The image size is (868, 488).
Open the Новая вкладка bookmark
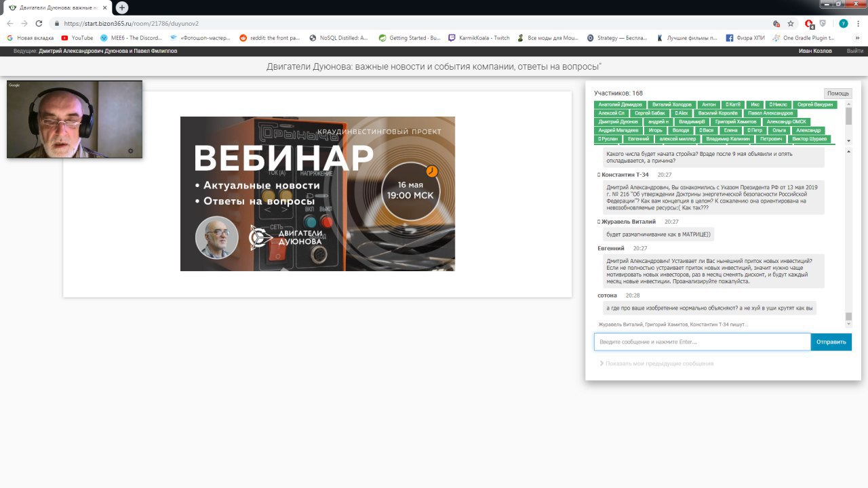click(x=31, y=38)
